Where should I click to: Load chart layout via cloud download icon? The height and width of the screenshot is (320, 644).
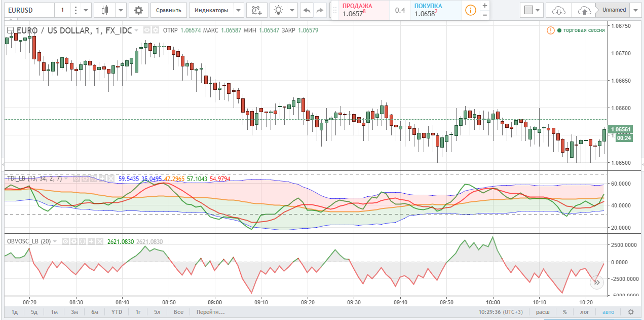(x=558, y=10)
